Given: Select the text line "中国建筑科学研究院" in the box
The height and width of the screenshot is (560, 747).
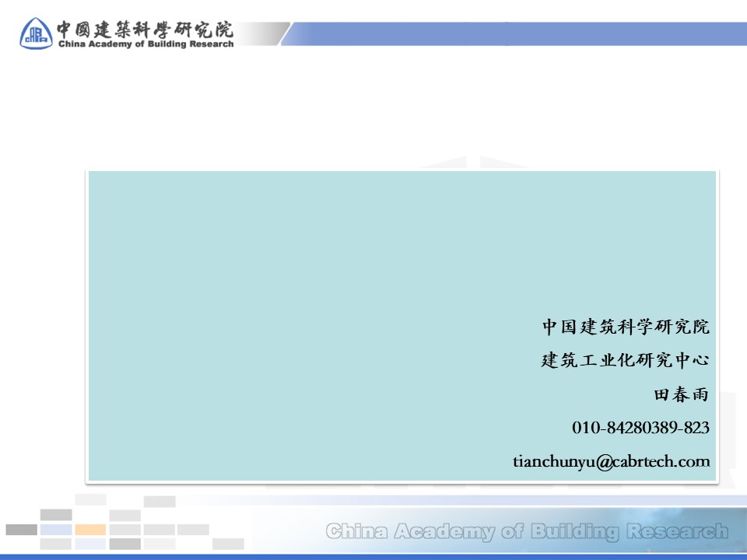Looking at the screenshot, I should 626,327.
